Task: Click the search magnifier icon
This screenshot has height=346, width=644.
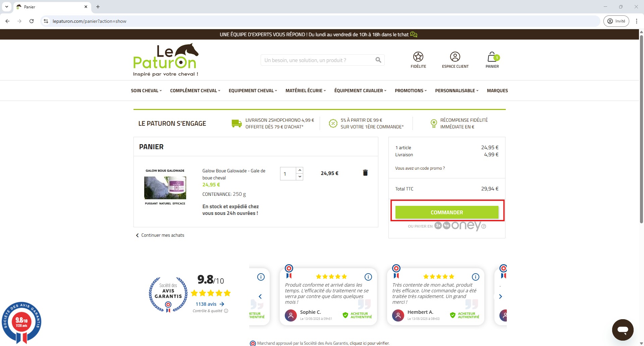Action: click(378, 60)
